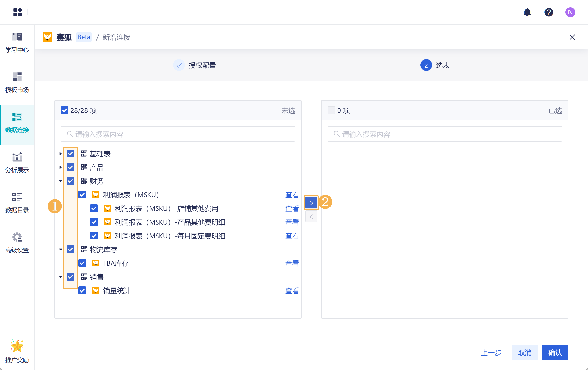Open the 数据目录 sidebar icon

(x=17, y=197)
